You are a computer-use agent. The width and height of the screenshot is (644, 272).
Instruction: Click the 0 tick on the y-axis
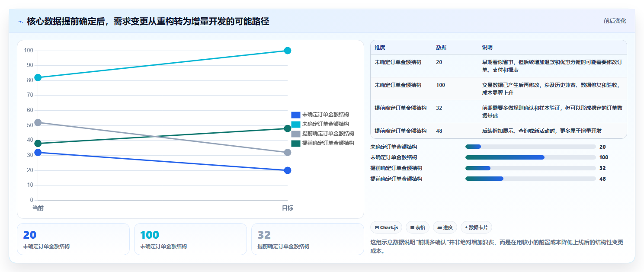coord(32,200)
